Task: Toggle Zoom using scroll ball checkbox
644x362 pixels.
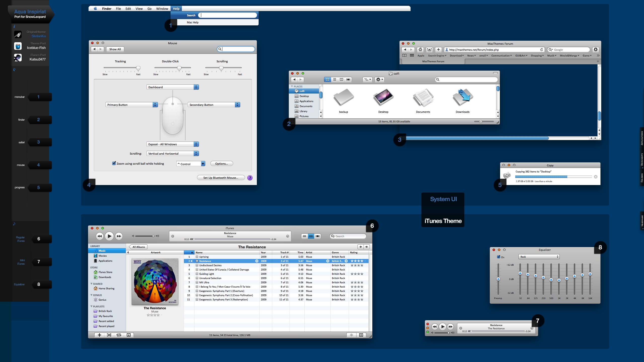Action: 114,163
